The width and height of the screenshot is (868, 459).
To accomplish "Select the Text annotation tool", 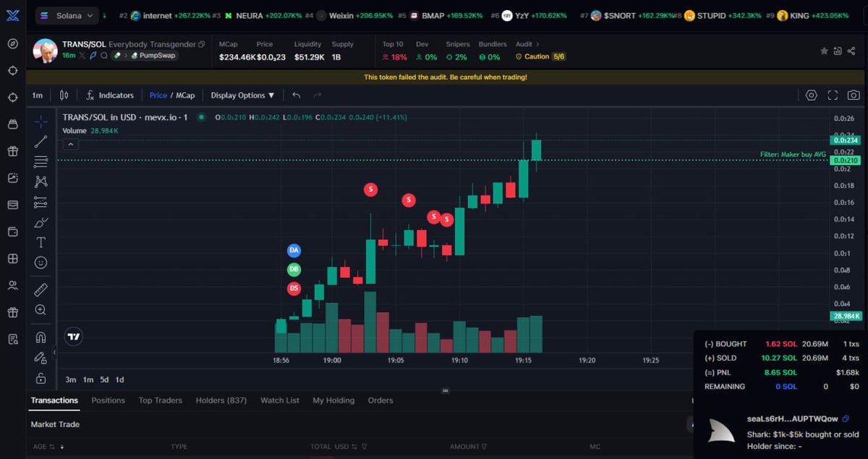I will [x=41, y=243].
